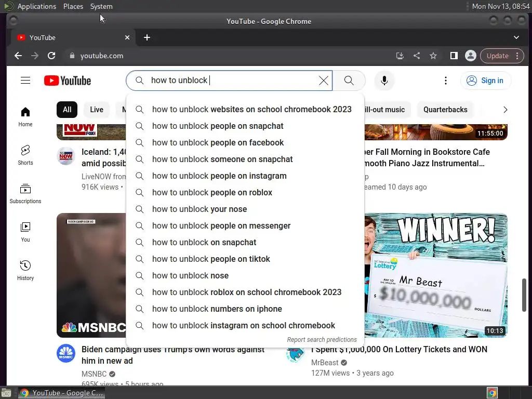Image resolution: width=532 pixels, height=399 pixels.
Task: Select the Live filter chip
Action: pyautogui.click(x=97, y=110)
